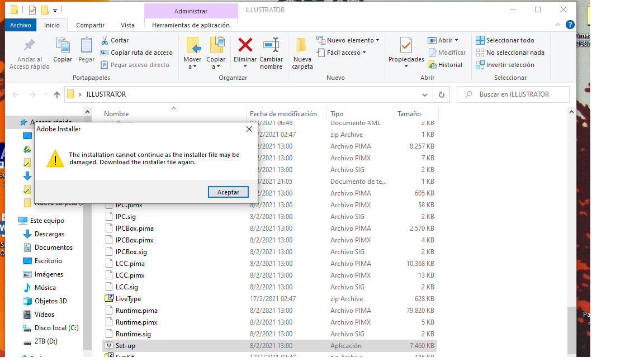Select the LiveType zip archive icon
The image size is (644, 362).
109,298
